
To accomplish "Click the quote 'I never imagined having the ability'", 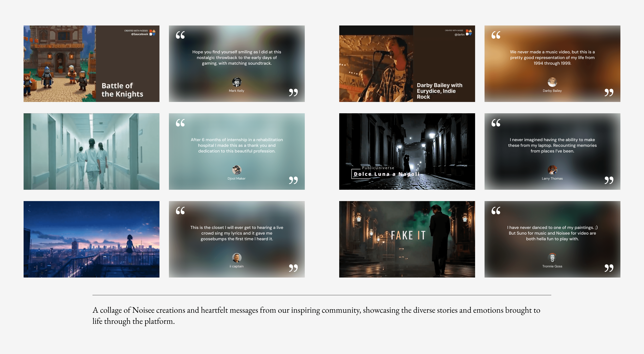I will pyautogui.click(x=552, y=145).
